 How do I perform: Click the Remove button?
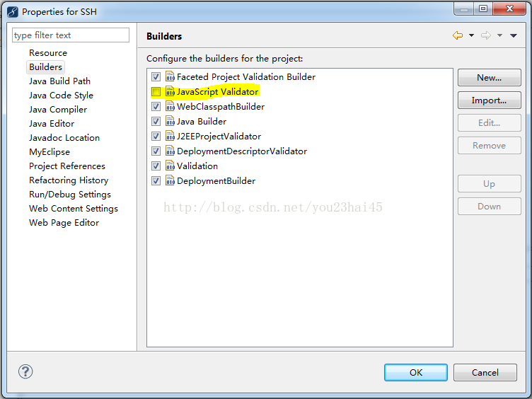pyautogui.click(x=490, y=146)
